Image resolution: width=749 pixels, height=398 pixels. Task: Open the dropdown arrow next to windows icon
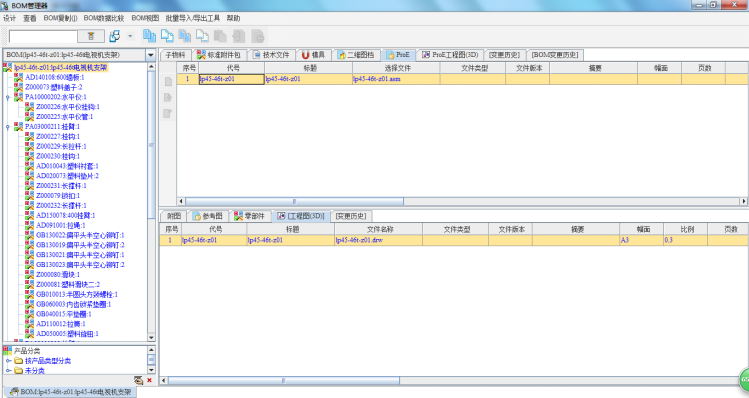[x=130, y=36]
